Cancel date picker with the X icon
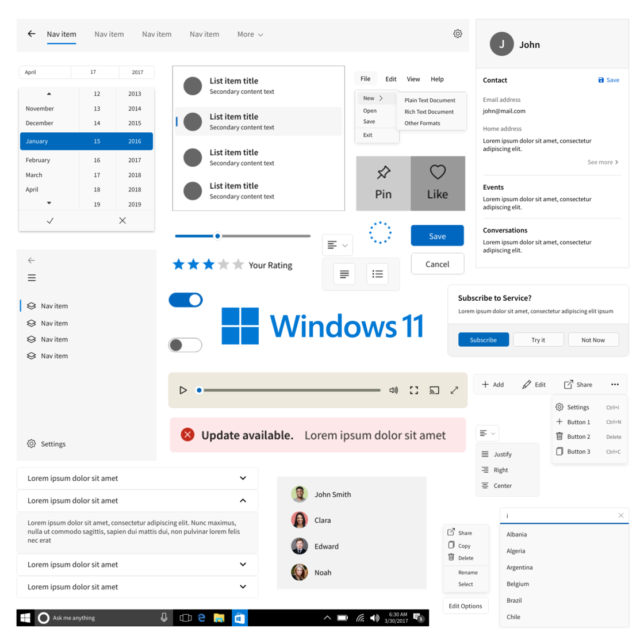Image resolution: width=644 pixels, height=644 pixels. (122, 221)
